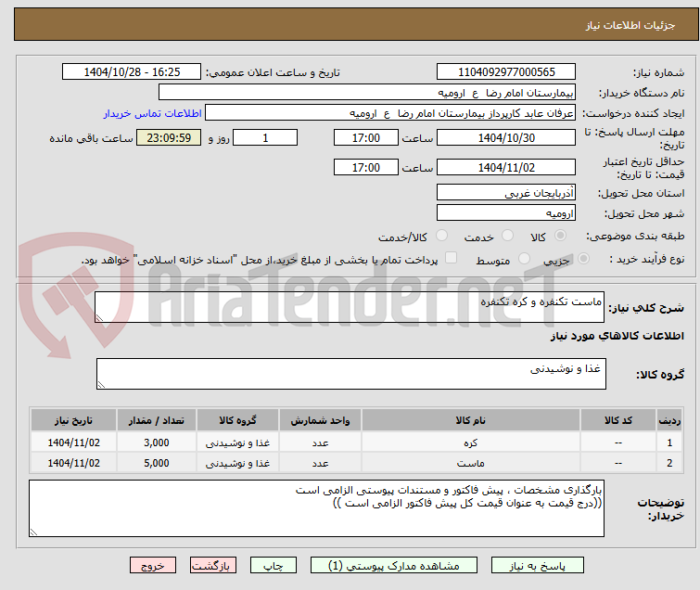Click the remaining days field showing 1
Viewport: 700px width, 590px height.
265,137
